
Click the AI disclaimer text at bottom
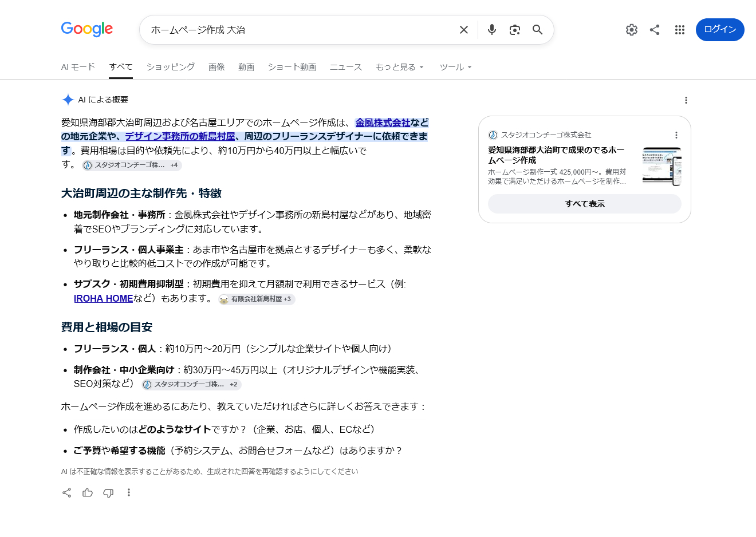tap(210, 472)
